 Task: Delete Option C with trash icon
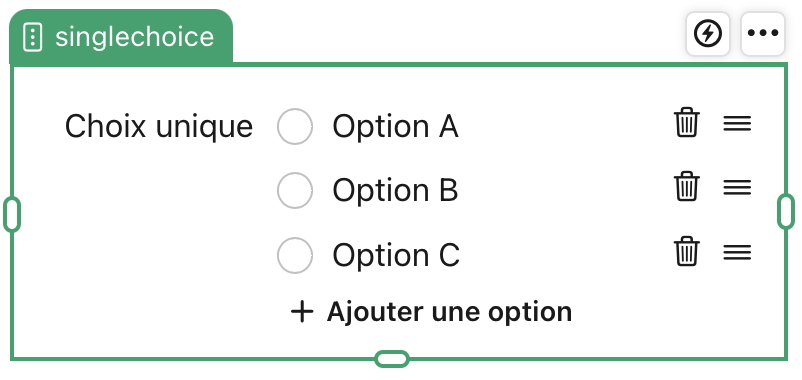pos(686,251)
